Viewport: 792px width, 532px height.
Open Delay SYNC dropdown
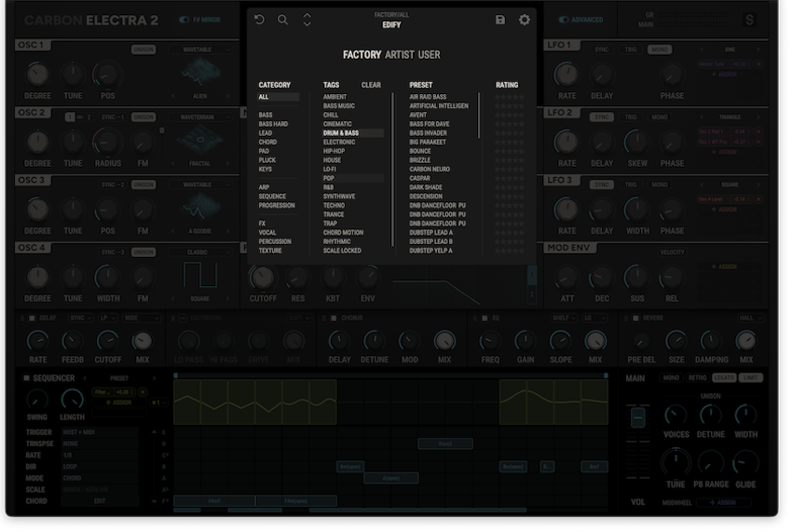81,318
